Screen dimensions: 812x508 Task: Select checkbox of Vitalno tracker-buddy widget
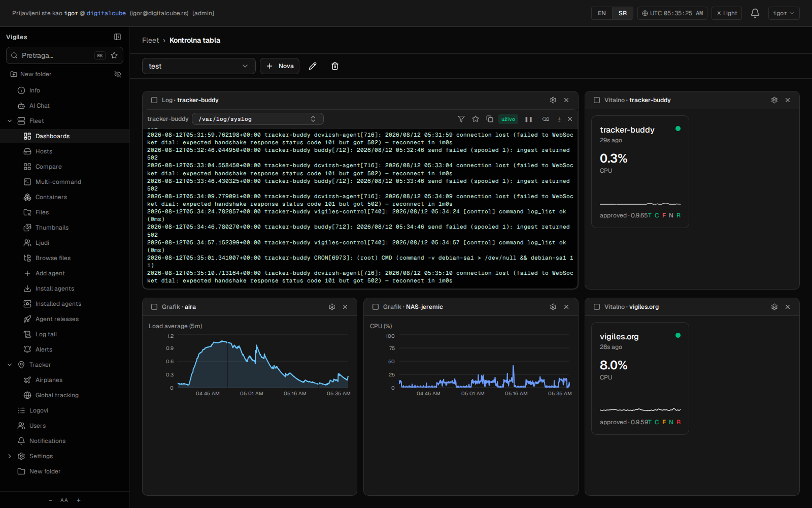point(597,100)
